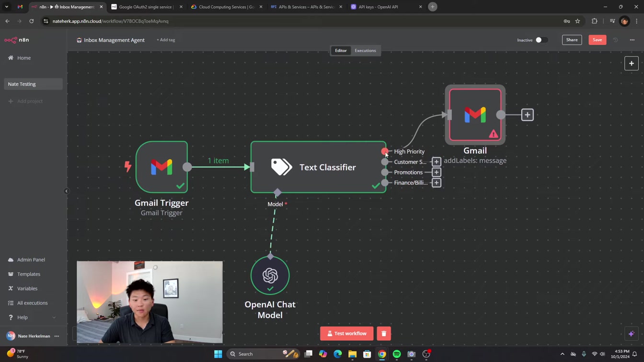Viewport: 644px width, 362px height.
Task: Switch to the Cloud Computing Services tab
Action: point(226,7)
